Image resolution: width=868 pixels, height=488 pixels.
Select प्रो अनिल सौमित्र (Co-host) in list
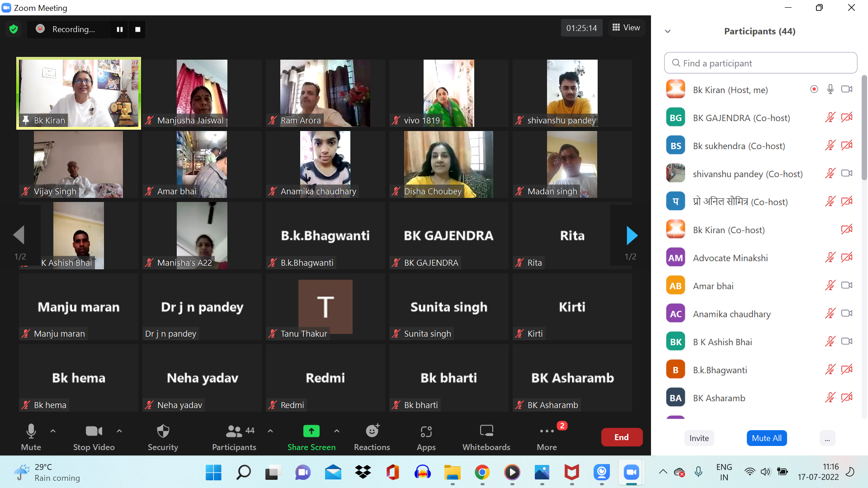pos(759,202)
